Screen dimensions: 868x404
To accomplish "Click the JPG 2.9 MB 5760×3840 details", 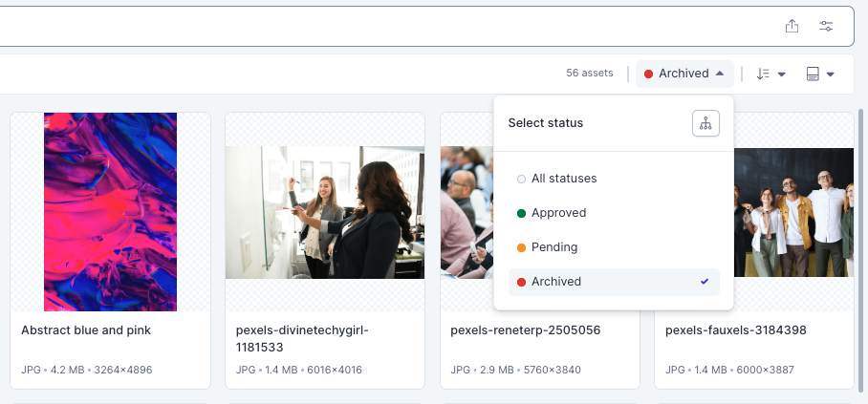I will point(516,370).
